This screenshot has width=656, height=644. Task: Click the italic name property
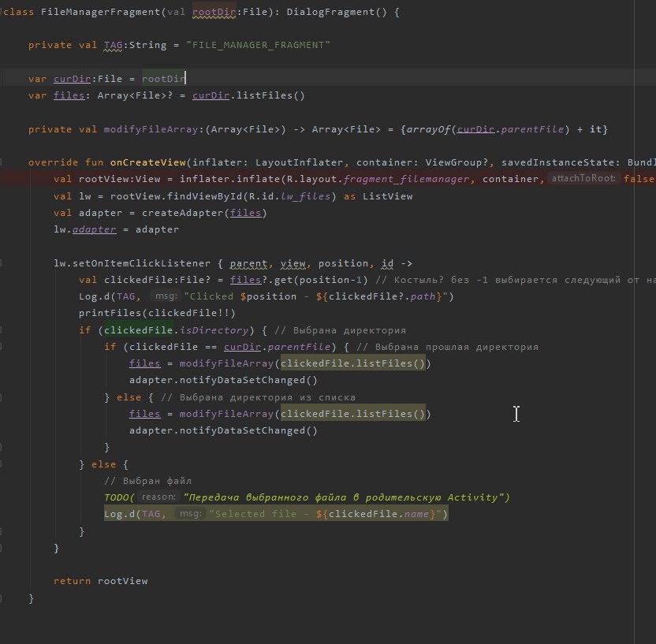[x=416, y=514]
